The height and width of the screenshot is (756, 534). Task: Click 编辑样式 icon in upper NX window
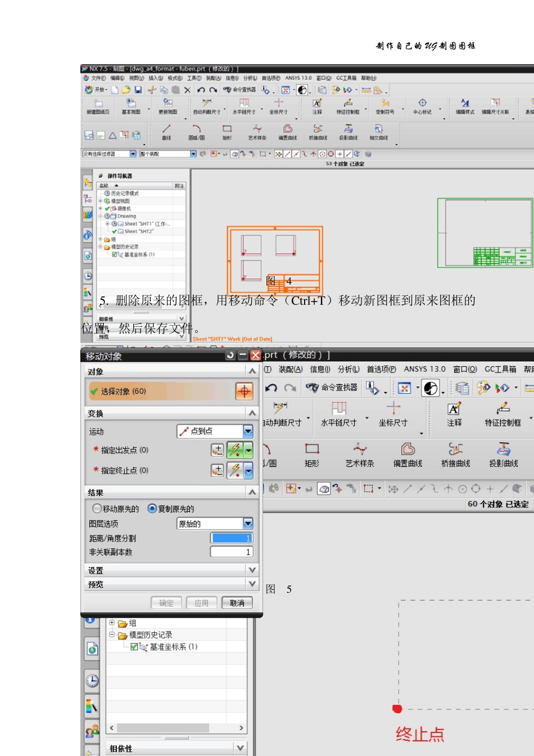[465, 106]
